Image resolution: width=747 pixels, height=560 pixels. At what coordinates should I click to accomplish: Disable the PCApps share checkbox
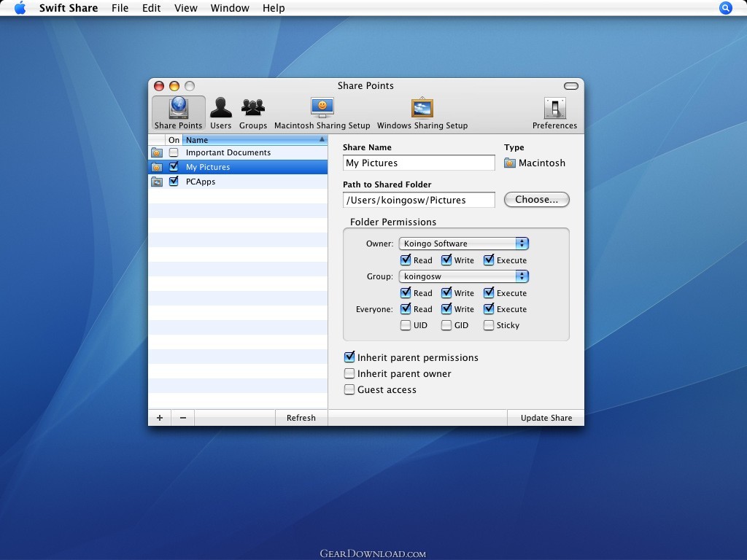point(174,182)
